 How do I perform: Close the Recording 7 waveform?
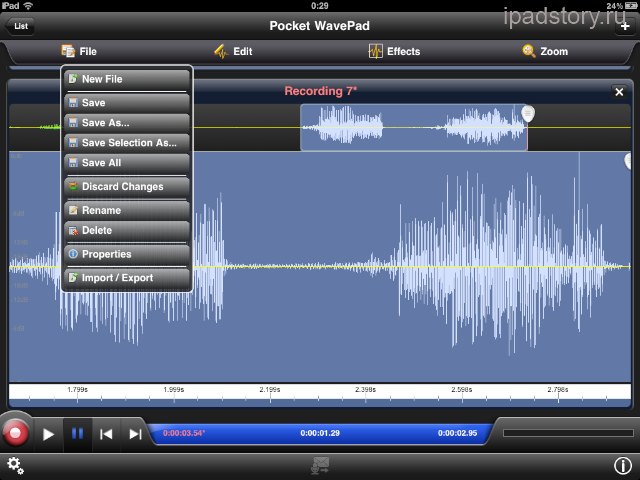point(619,92)
